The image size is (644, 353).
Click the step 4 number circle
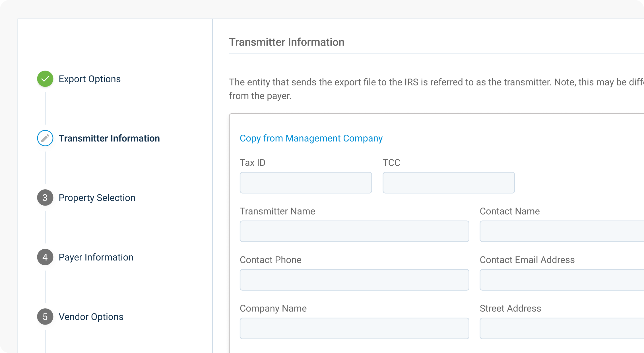coord(45,257)
